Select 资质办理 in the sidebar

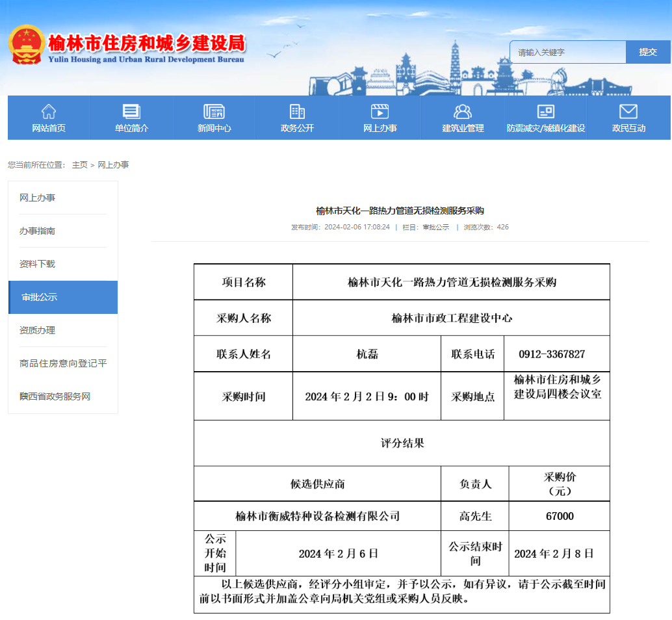37,330
